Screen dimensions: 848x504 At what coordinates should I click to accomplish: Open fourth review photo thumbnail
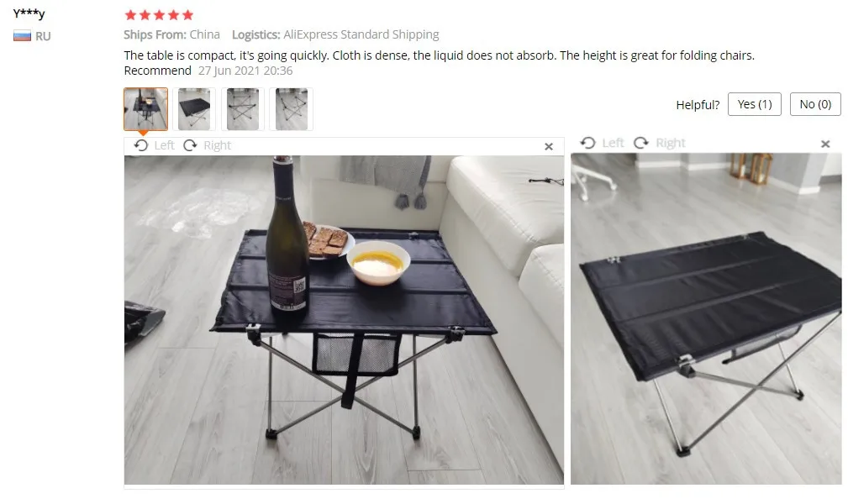point(292,109)
